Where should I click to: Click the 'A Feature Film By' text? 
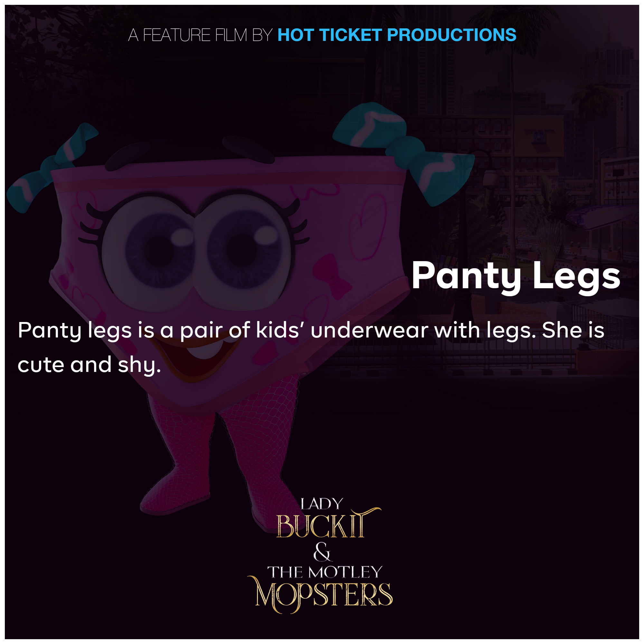click(x=200, y=35)
